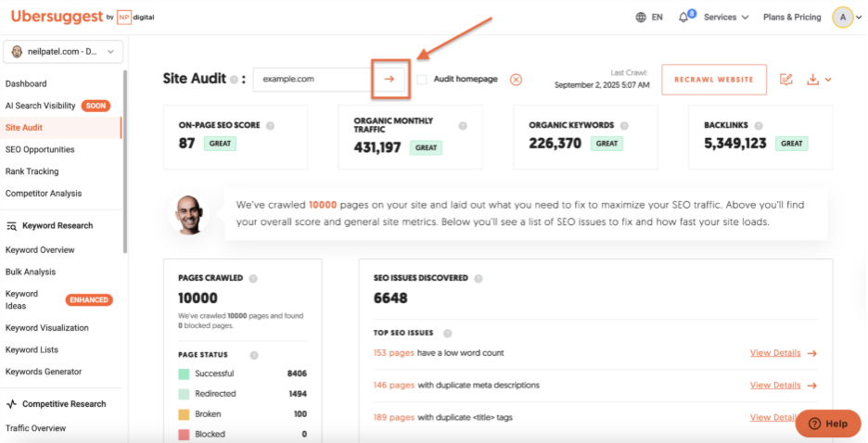
Task: View Details for duplicate meta descriptions
Action: pos(775,385)
